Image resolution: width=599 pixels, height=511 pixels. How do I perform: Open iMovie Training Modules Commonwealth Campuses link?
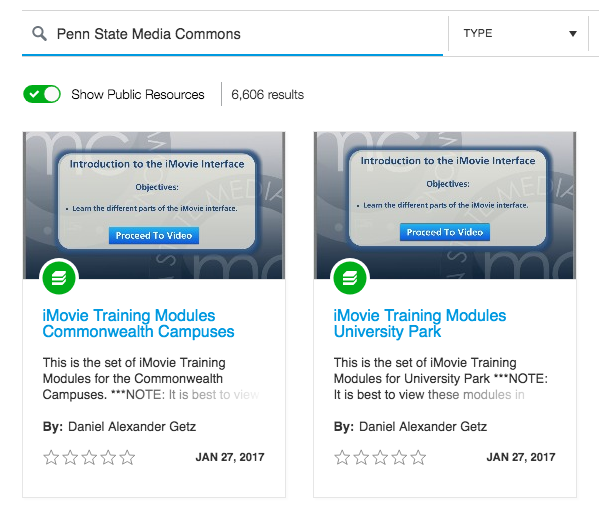[138, 323]
